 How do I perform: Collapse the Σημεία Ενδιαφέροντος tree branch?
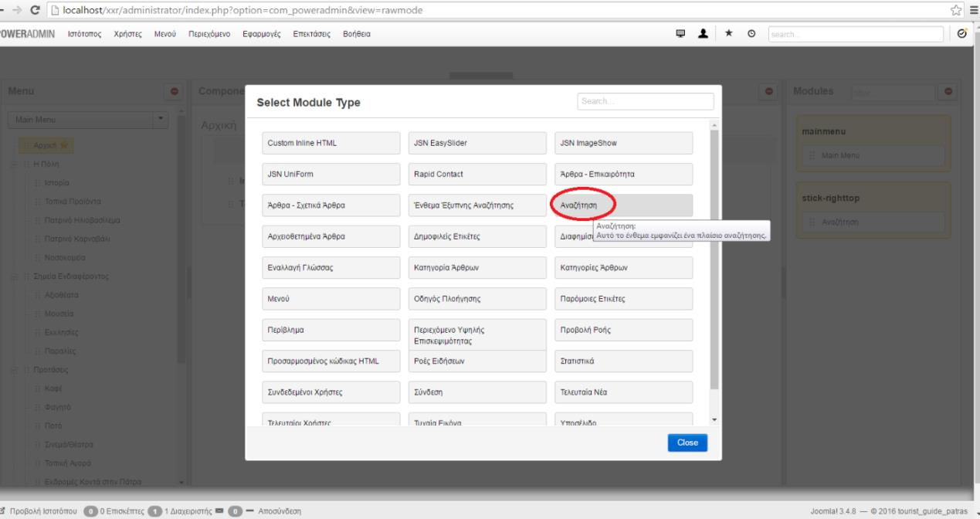pos(13,276)
